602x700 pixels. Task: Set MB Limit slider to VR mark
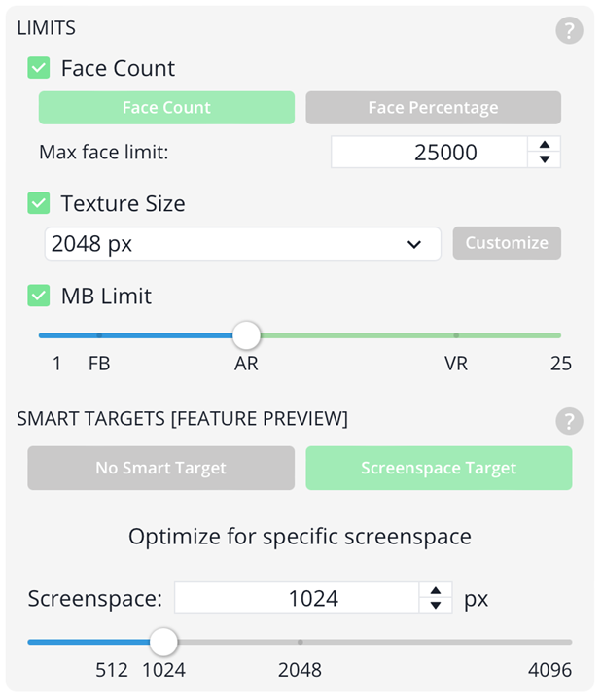456,335
